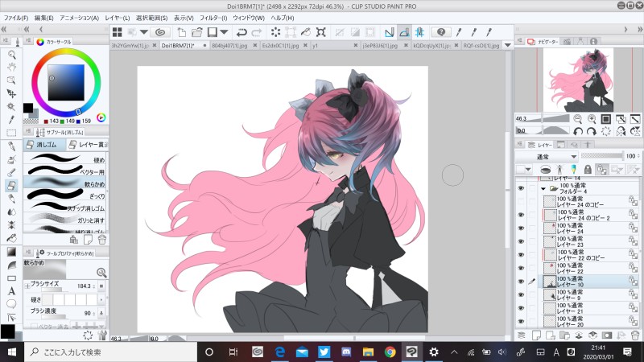Image resolution: width=644 pixels, height=362 pixels.
Task: Zoom in using Navigator panel
Action: coord(592,119)
